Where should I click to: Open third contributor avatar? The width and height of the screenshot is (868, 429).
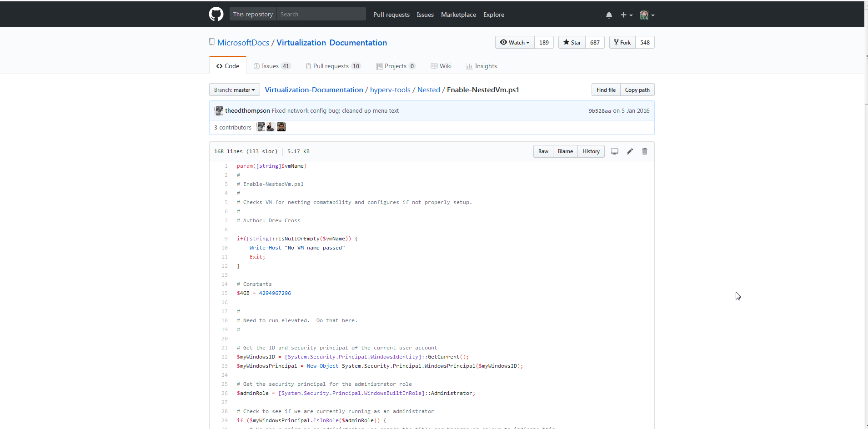(x=281, y=127)
